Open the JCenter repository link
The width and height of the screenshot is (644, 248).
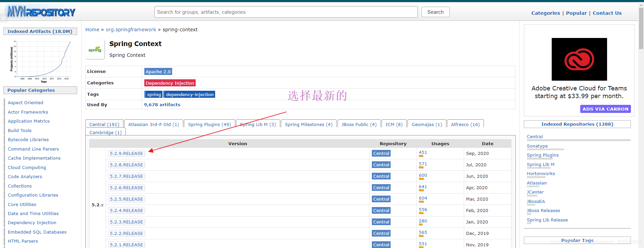535,192
